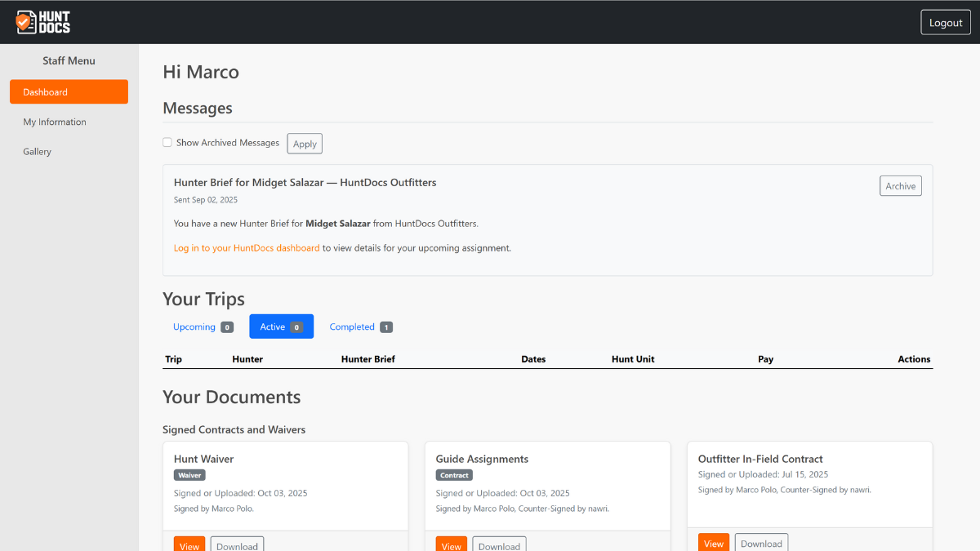Screen dimensions: 980x551
Task: Open Dashboard in the staff menu
Action: click(69, 92)
